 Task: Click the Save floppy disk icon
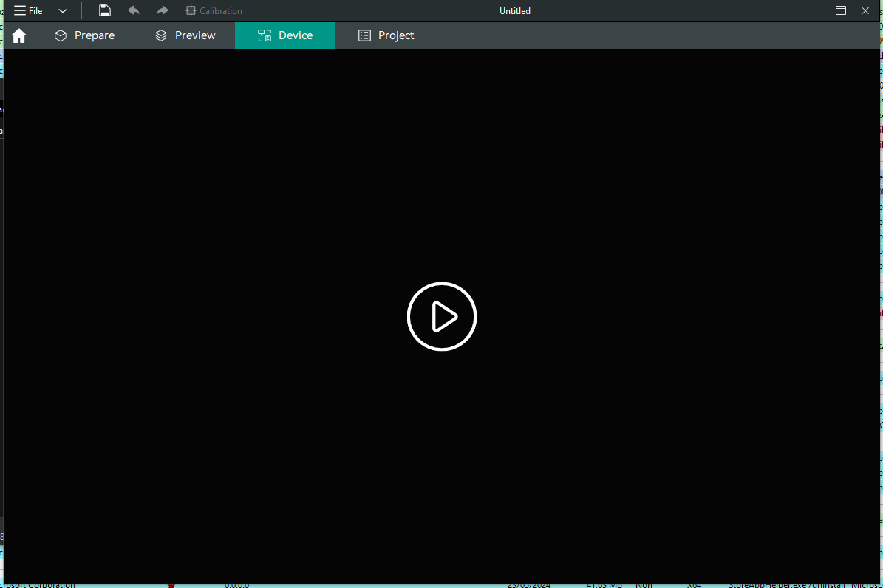[x=105, y=10]
